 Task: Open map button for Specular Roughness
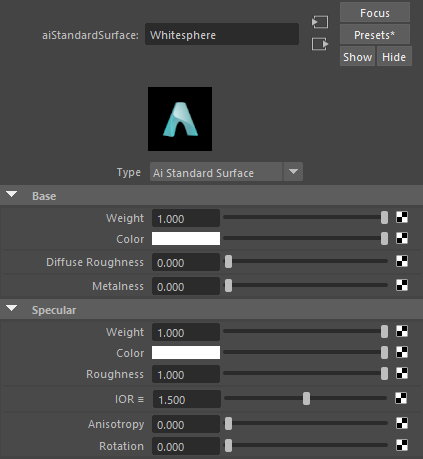(402, 373)
